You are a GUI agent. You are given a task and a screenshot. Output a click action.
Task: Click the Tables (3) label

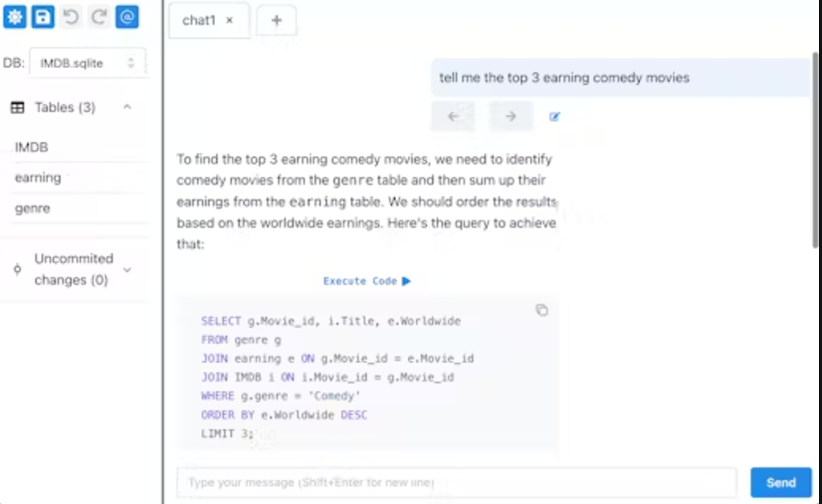point(65,107)
